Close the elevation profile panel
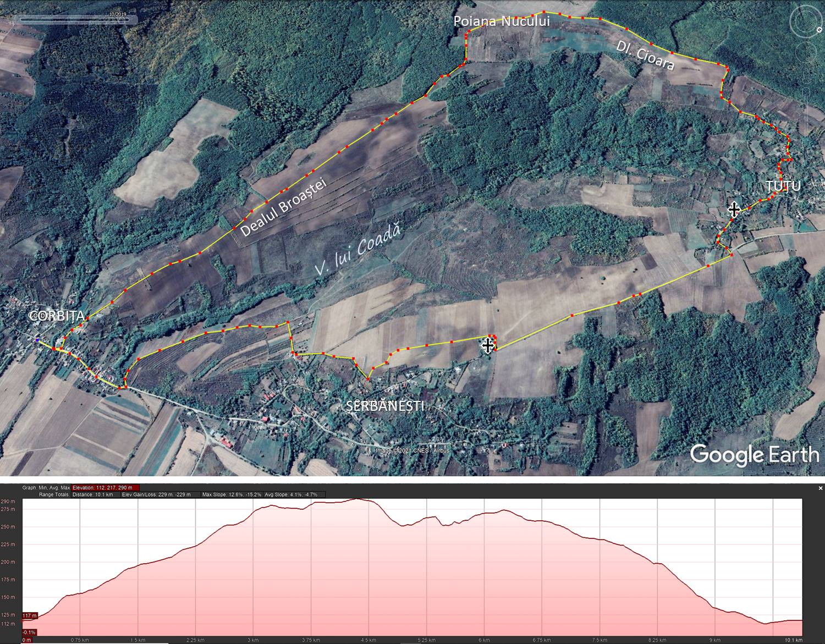This screenshot has height=644, width=825. [820, 488]
